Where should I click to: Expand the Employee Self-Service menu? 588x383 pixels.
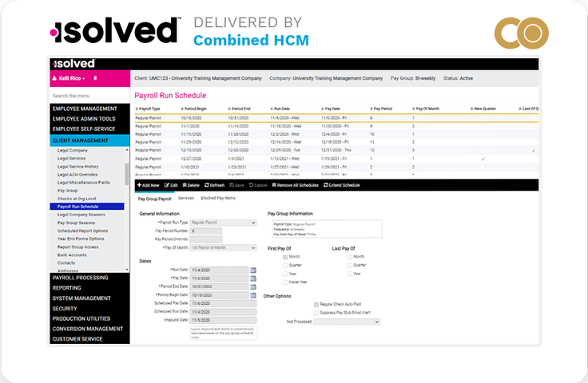click(89, 128)
